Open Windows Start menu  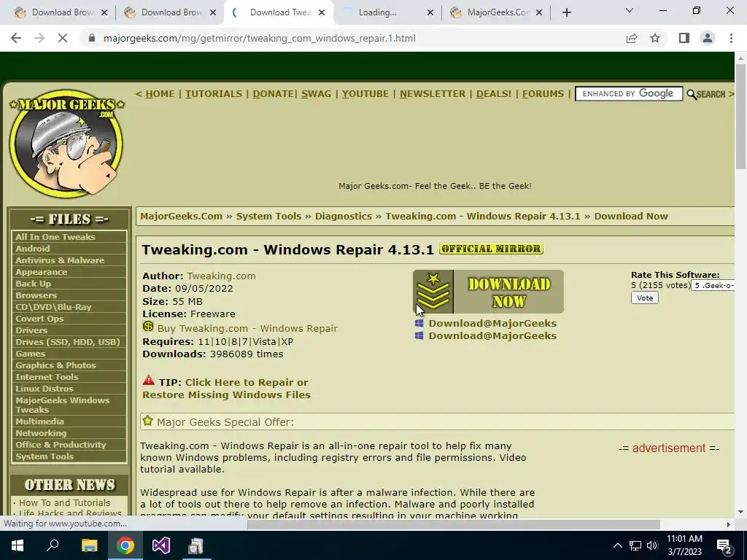(18, 545)
